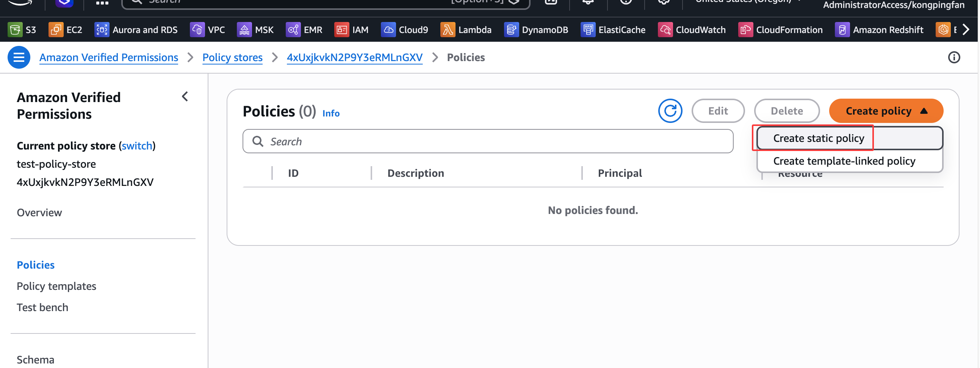This screenshot has width=980, height=368.
Task: Open the S3 service shortcut icon
Action: point(15,30)
